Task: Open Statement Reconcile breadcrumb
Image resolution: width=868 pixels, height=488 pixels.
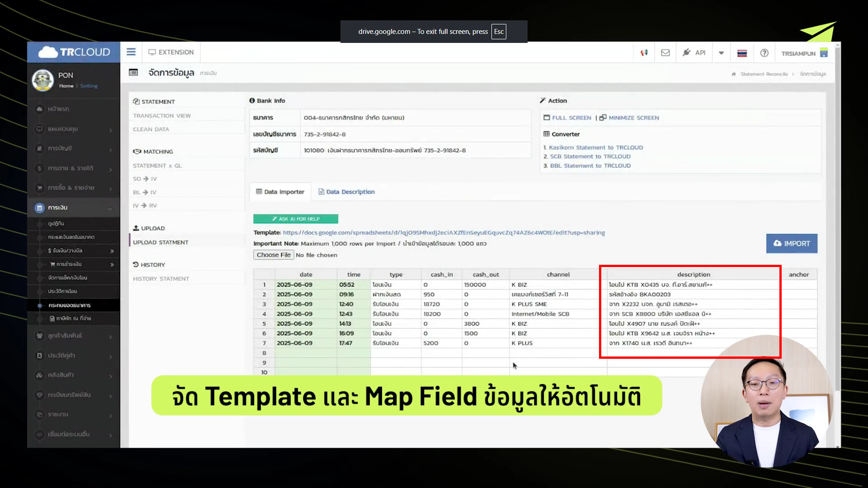Action: pyautogui.click(x=764, y=74)
